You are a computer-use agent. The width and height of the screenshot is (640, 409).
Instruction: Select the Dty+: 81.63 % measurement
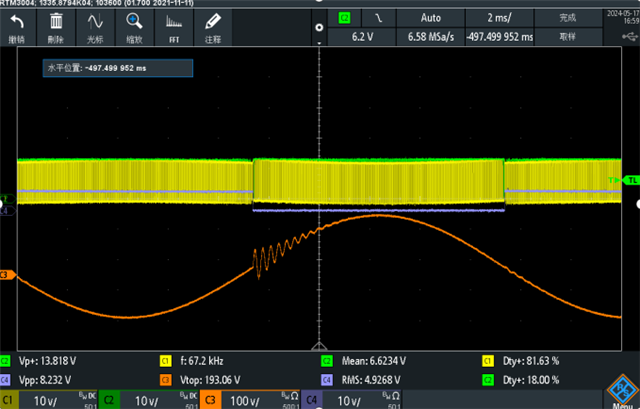pyautogui.click(x=531, y=361)
